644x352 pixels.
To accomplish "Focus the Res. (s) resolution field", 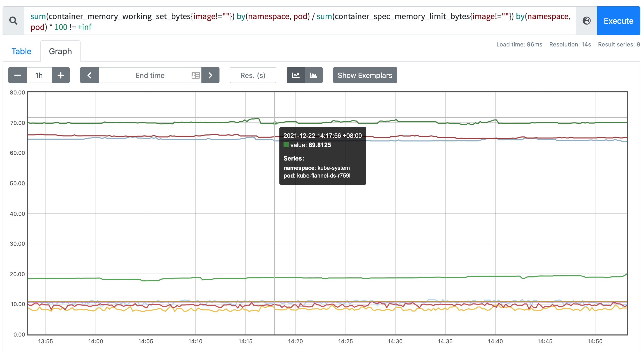I will click(x=253, y=75).
